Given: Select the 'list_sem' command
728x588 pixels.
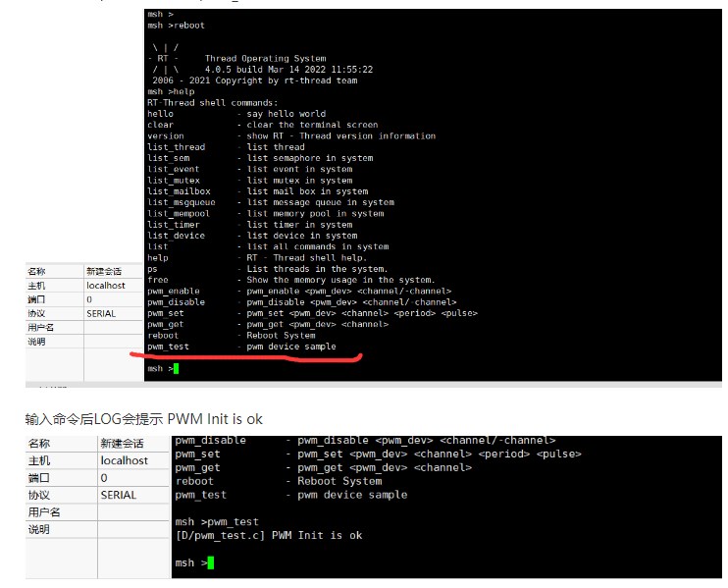Looking at the screenshot, I should tap(168, 158).
